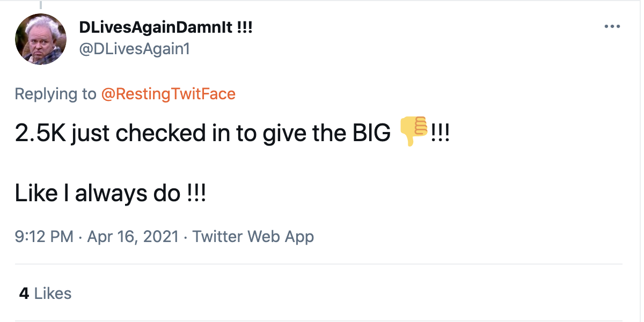The image size is (644, 322).
Task: Visit the @DLivesAgain1 handle
Action: pyautogui.click(x=134, y=49)
